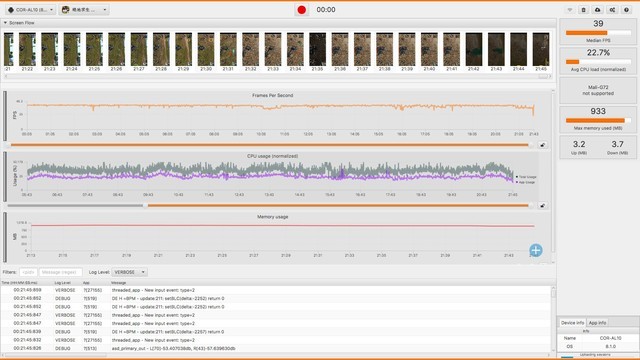Click the Message column header
The image size is (640, 360).
pos(118,282)
